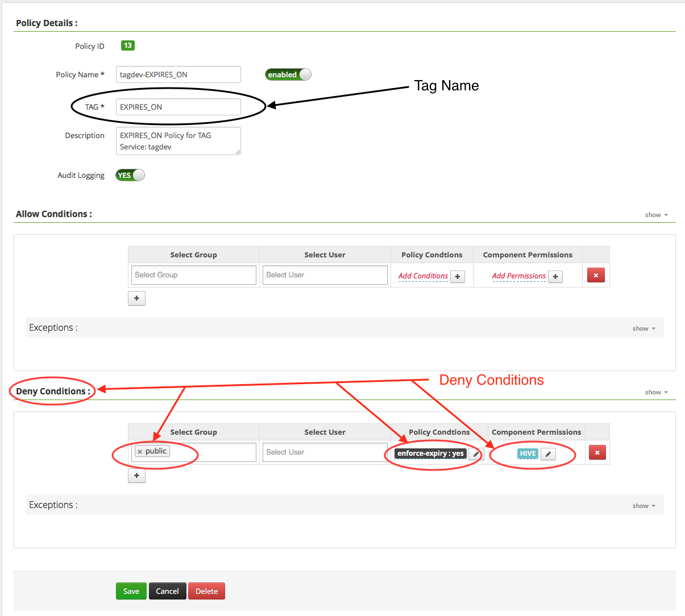
Task: Edit the HIVE component permissions
Action: point(548,453)
